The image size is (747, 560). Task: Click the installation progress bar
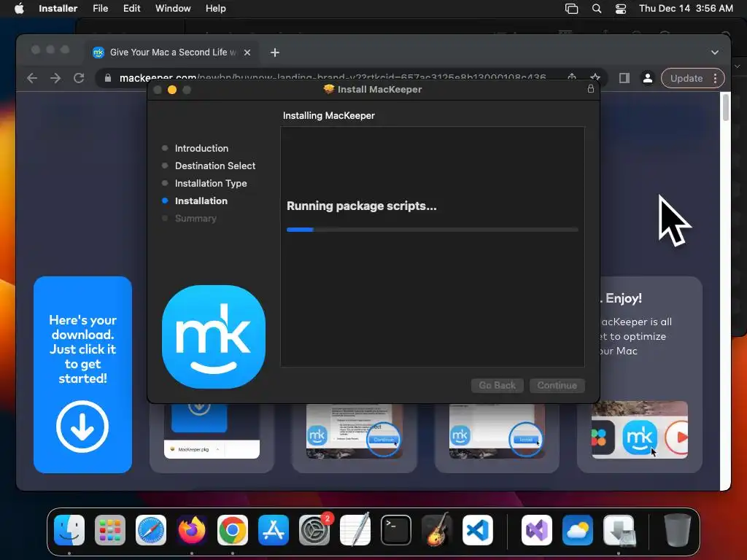pos(432,230)
